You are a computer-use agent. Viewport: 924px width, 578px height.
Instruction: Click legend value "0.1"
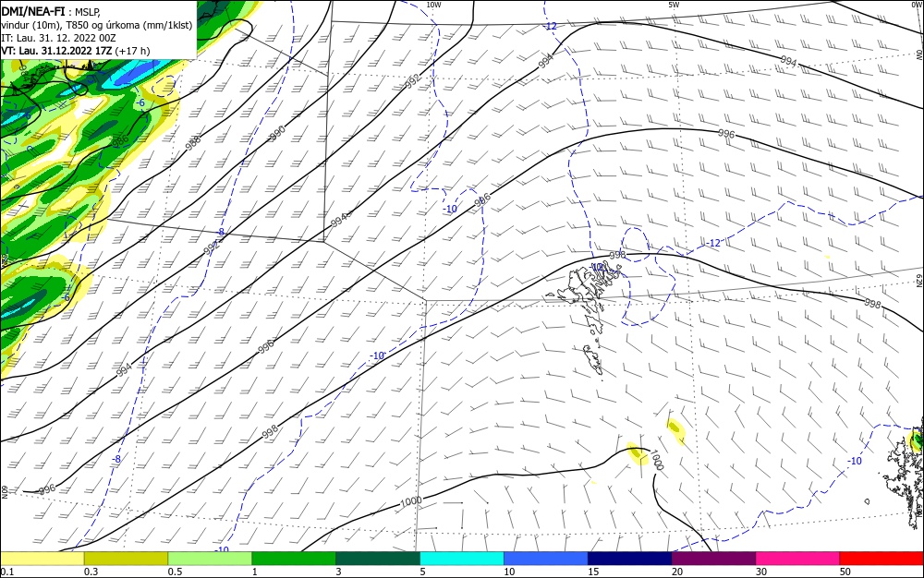(7, 572)
